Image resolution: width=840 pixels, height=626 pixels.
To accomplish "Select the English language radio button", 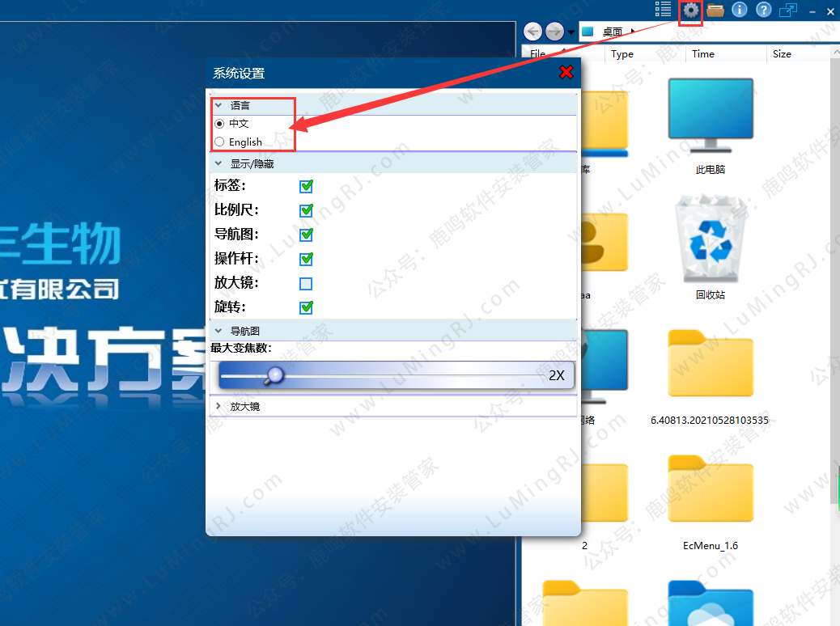I will (x=219, y=142).
